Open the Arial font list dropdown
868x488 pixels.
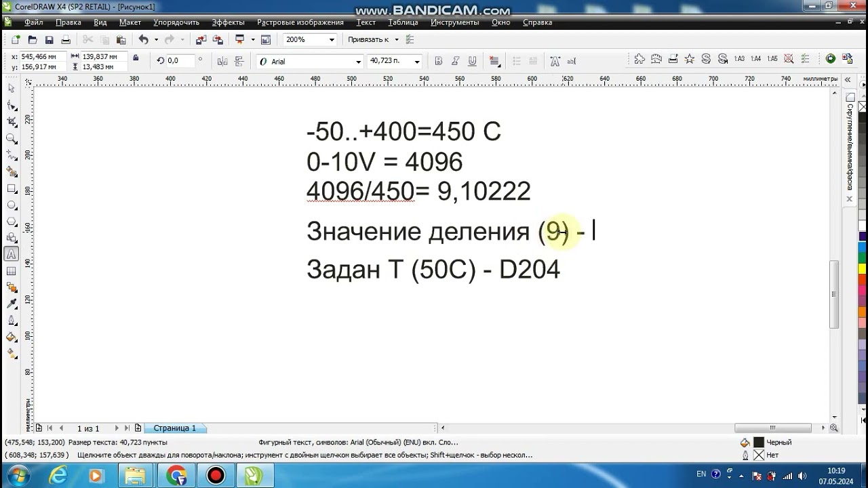[x=358, y=62]
